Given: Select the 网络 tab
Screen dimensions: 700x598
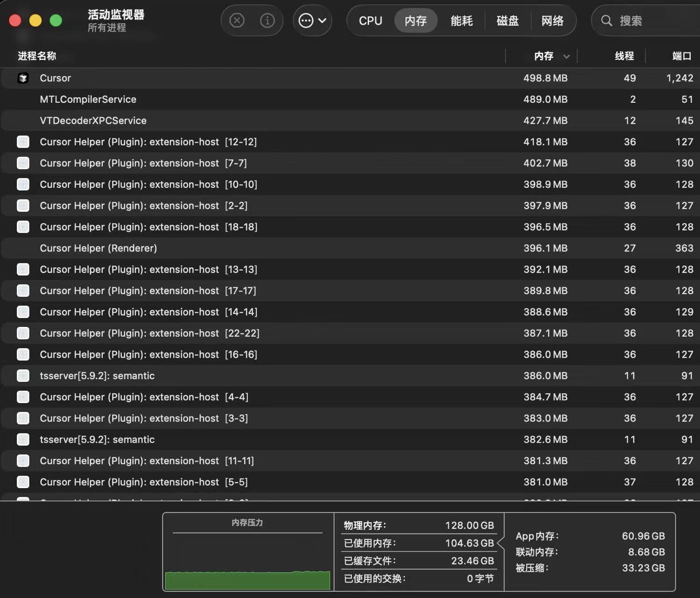Looking at the screenshot, I should (552, 21).
